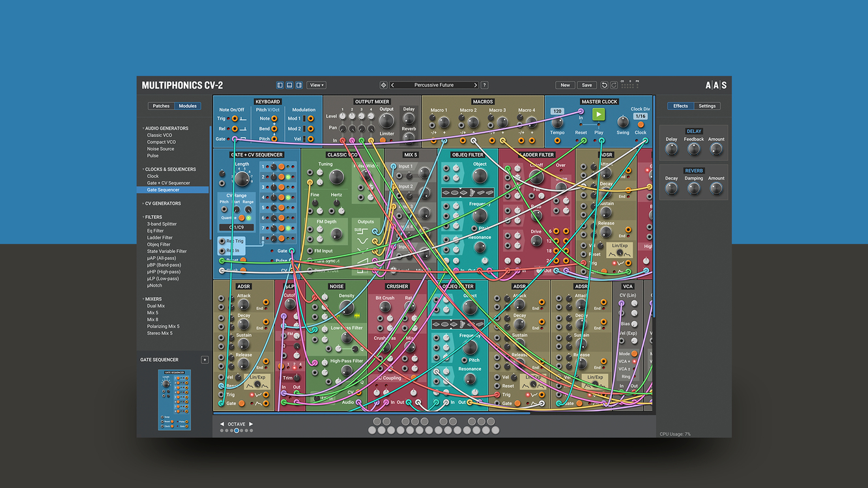Click the tempo value field showing 120
The height and width of the screenshot is (488, 868).
[557, 111]
